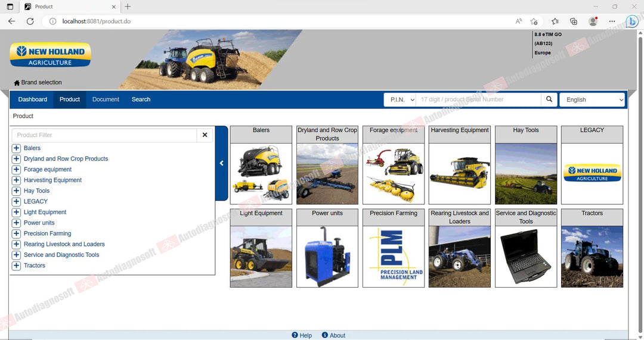Open the English language dropdown
Image resolution: width=644 pixels, height=340 pixels.
[x=592, y=99]
